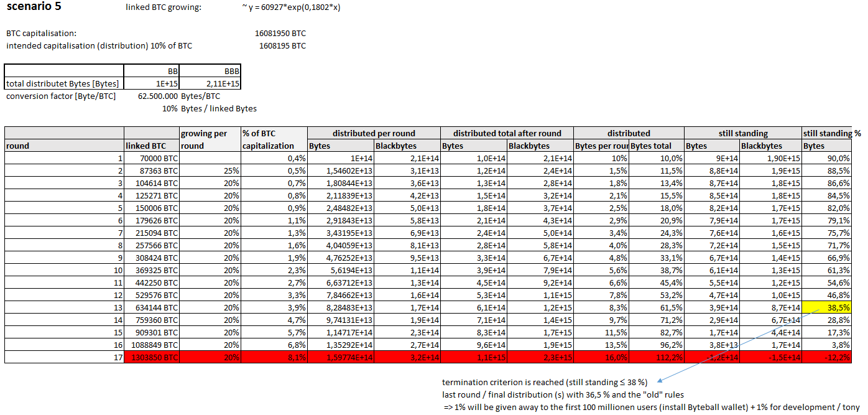
Task: Click the "Bytes/BTC" unit text
Action: 200,96
